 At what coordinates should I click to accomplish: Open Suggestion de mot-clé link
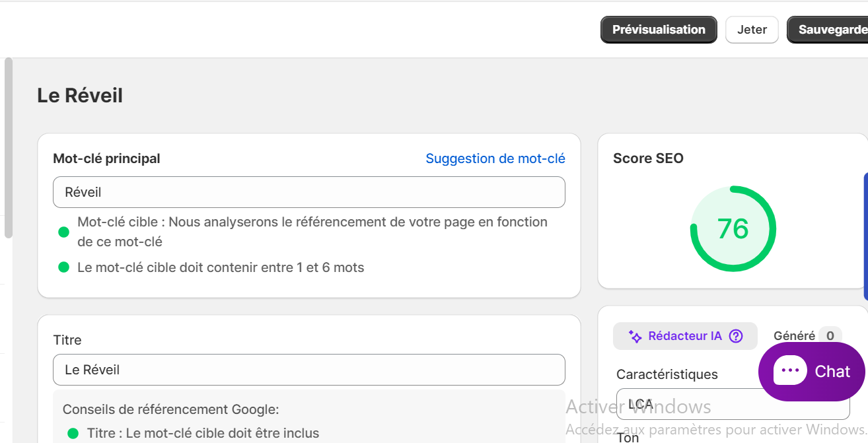pos(495,158)
